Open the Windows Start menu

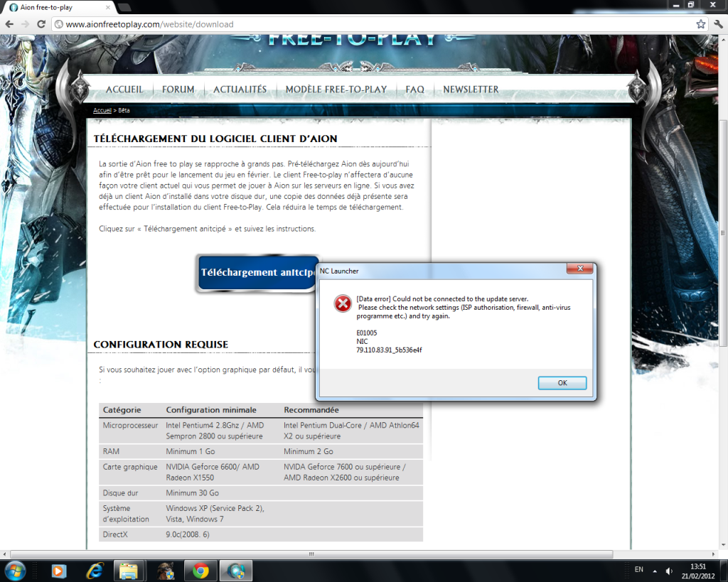point(15,570)
